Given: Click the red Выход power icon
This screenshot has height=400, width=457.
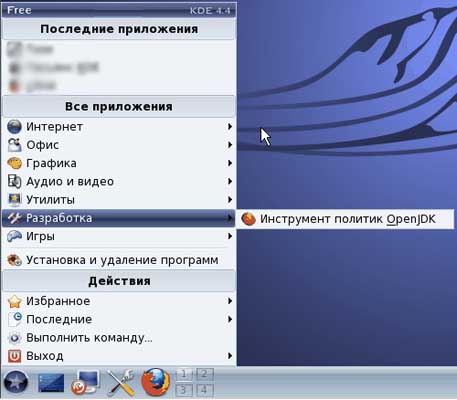Looking at the screenshot, I should tap(14, 356).
